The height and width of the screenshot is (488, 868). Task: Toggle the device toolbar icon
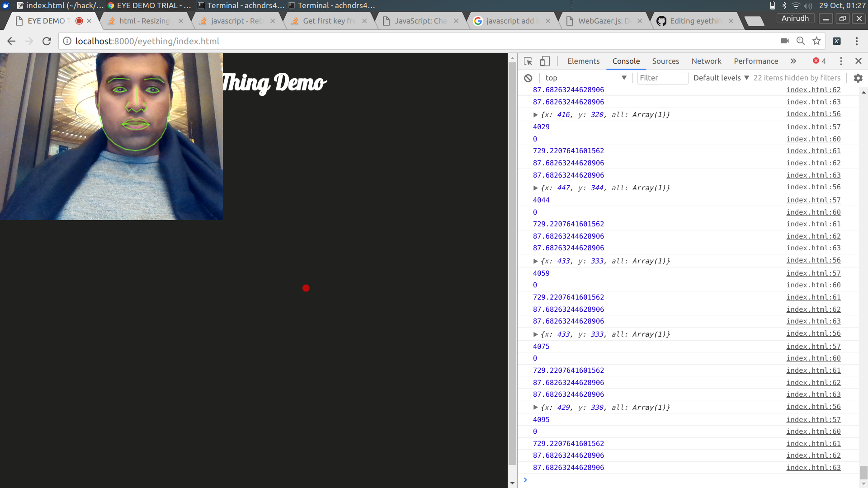[545, 61]
